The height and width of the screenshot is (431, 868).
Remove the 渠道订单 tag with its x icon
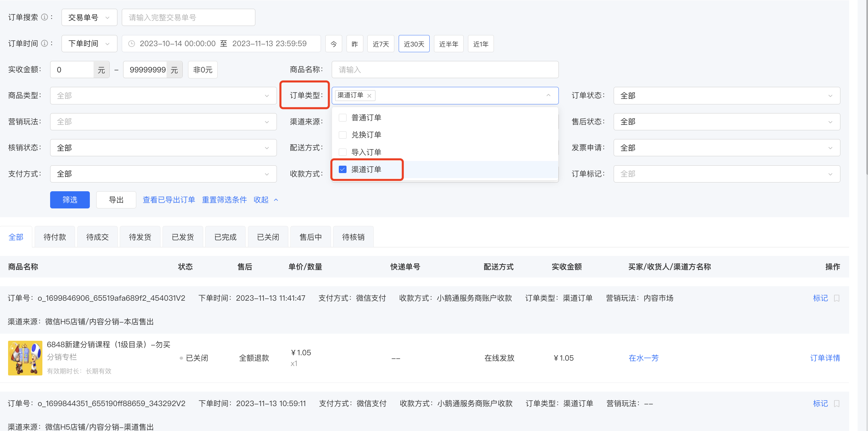pyautogui.click(x=369, y=96)
